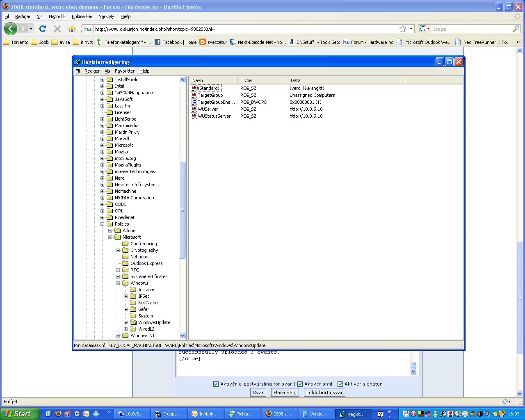Screen dimensions: 525x420
Task: Expand the WindowsUpdate tree node
Action: [126, 322]
